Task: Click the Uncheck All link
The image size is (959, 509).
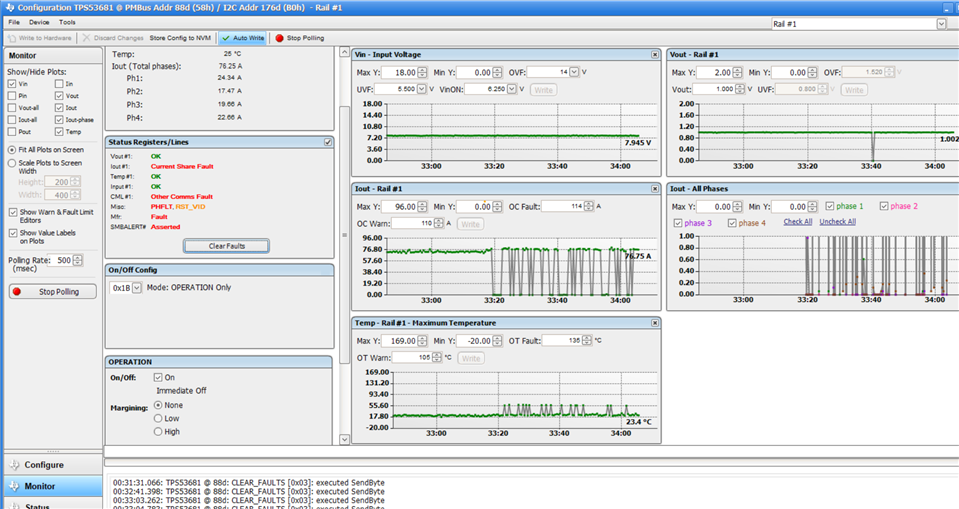Action: [x=837, y=221]
